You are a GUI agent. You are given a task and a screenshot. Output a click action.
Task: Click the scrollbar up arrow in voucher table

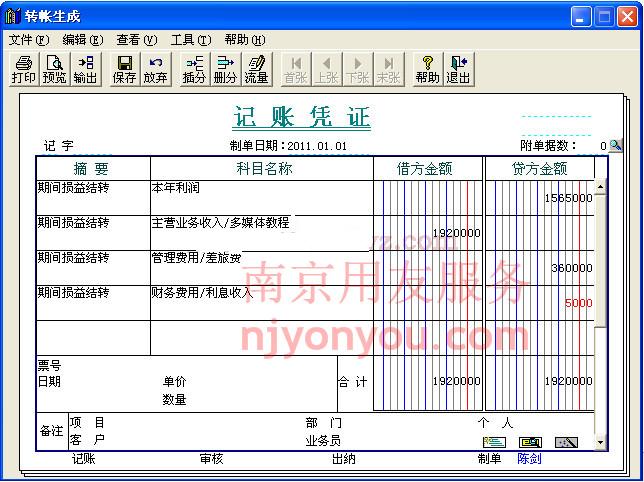(x=600, y=187)
